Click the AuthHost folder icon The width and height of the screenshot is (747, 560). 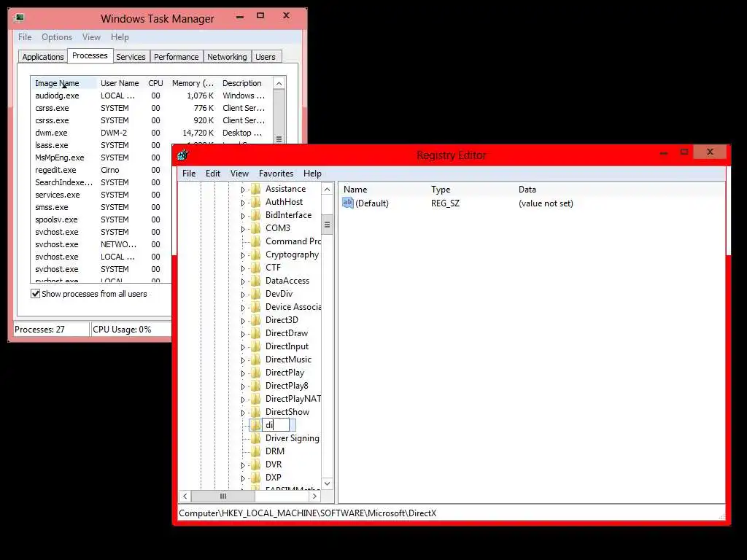256,202
